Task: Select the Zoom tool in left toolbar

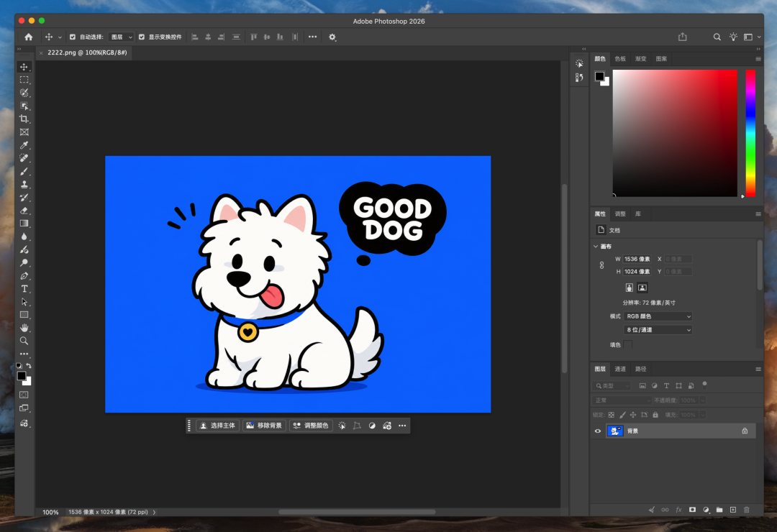Action: pos(24,341)
